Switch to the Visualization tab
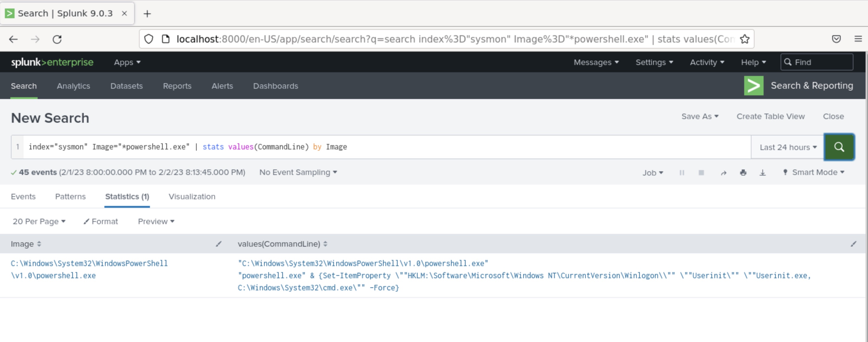The image size is (868, 342). pyautogui.click(x=192, y=197)
